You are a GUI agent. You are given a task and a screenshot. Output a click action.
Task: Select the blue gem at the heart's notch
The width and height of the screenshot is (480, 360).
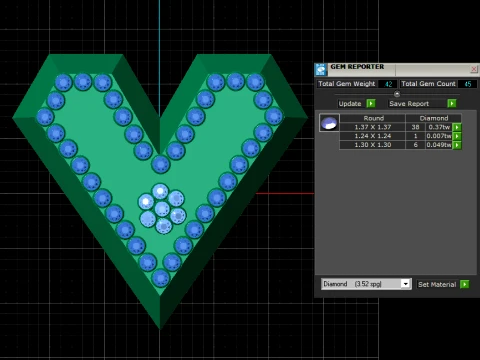[x=161, y=164]
